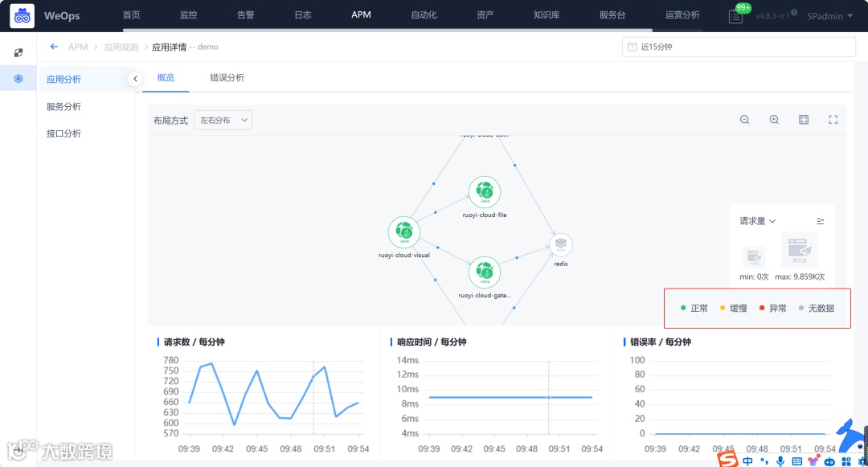
Task: Click the back arrow in breadcrumb
Action: tap(54, 47)
